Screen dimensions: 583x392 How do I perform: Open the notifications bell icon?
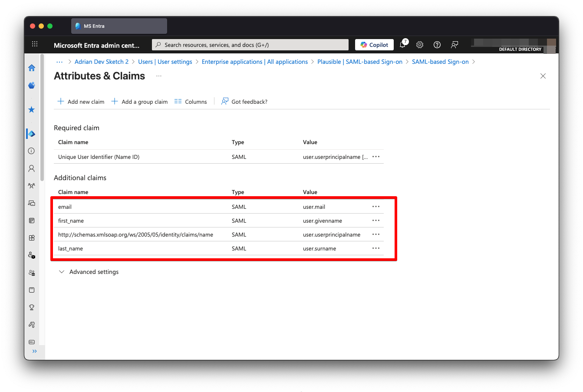coord(402,45)
